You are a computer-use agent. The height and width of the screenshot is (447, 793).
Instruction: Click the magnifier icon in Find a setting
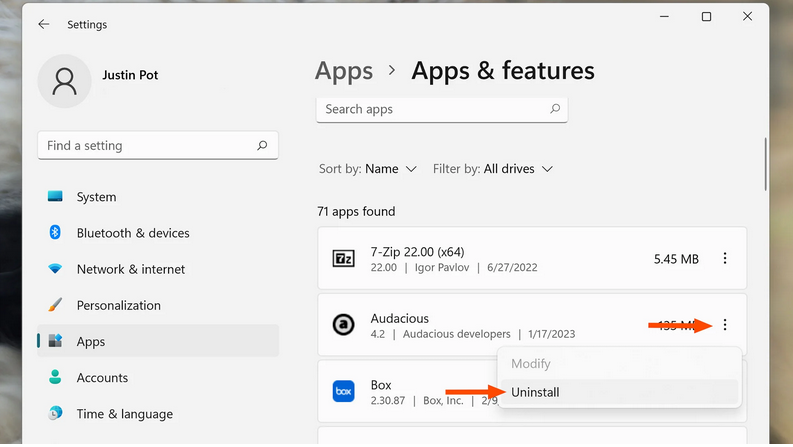262,146
